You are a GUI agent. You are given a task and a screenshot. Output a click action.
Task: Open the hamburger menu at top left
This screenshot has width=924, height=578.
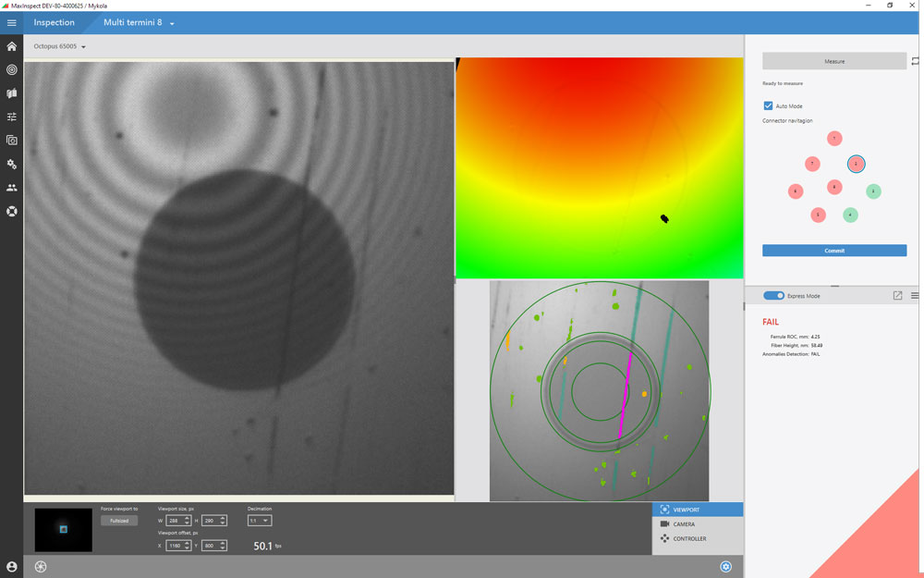tap(12, 21)
